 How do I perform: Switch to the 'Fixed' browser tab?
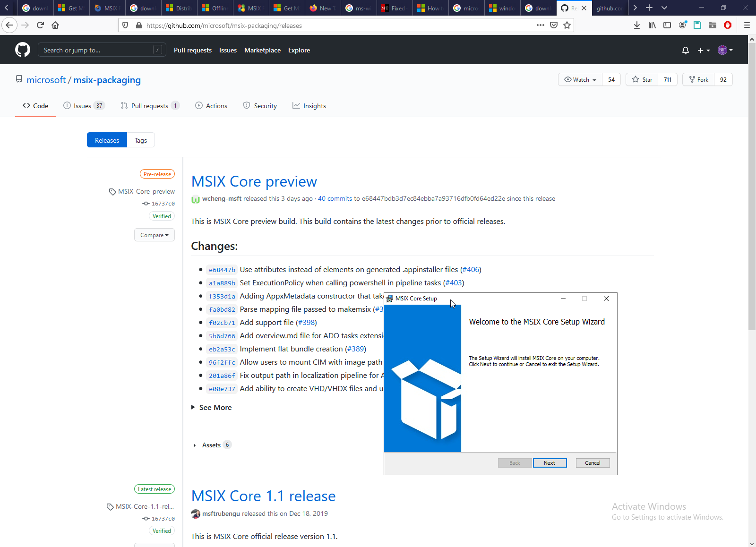coord(394,8)
